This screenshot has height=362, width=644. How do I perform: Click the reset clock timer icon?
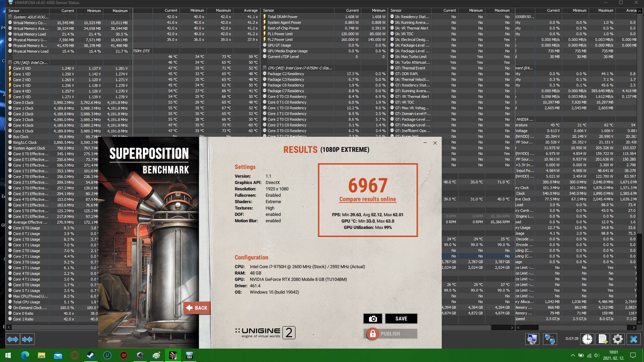587,339
